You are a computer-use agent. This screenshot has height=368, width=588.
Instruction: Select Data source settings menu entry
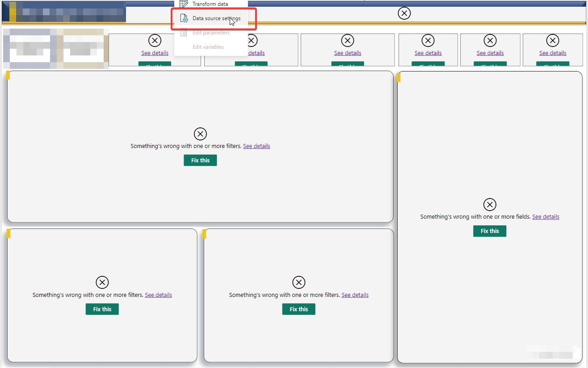pyautogui.click(x=211, y=18)
